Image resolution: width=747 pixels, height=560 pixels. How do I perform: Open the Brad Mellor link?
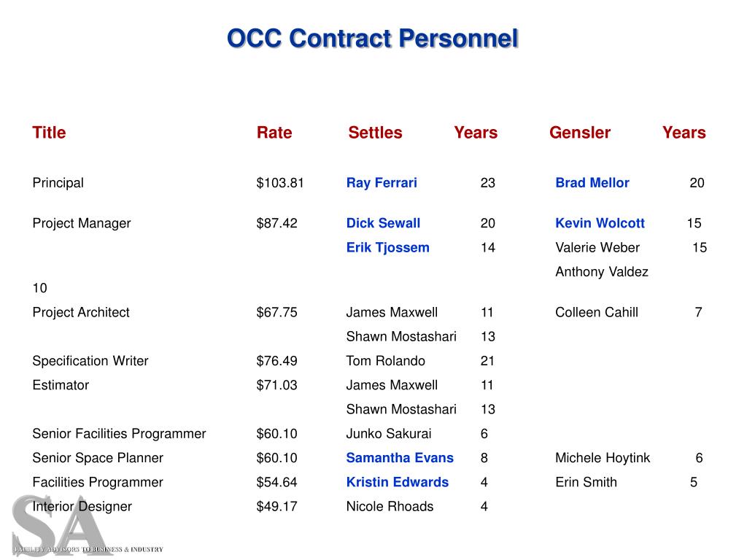click(x=592, y=183)
